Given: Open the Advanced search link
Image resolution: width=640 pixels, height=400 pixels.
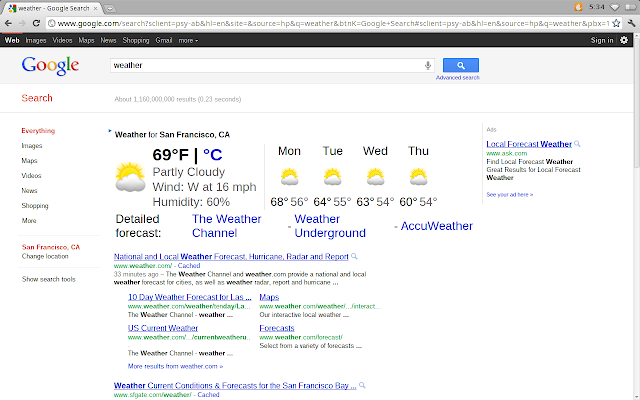Looking at the screenshot, I should tap(458, 78).
